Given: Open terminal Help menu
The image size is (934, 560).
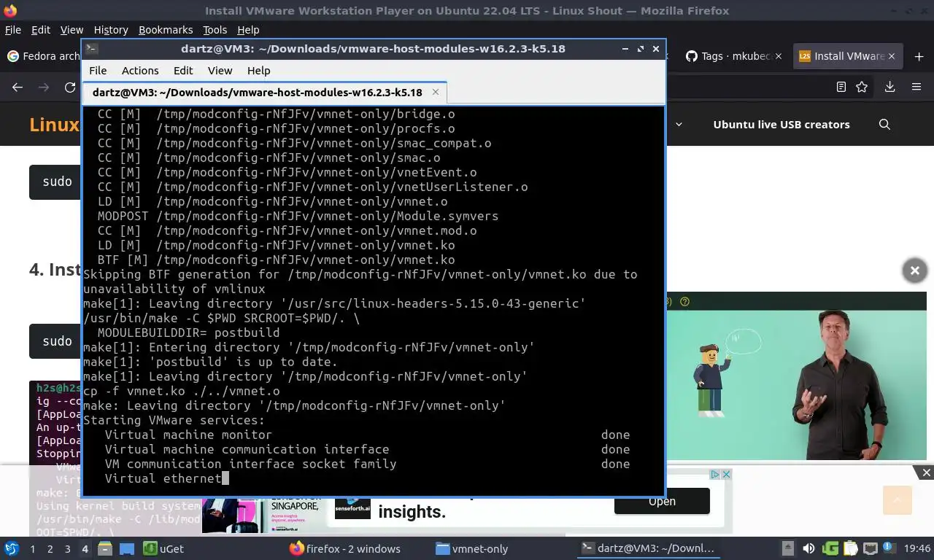Looking at the screenshot, I should (259, 71).
